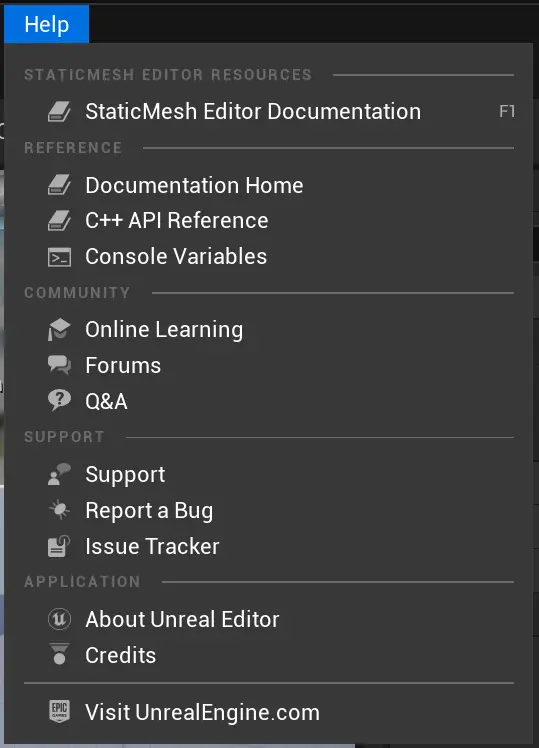The image size is (539, 748).
Task: Click the speech bubbles Forums icon
Action: click(x=59, y=365)
